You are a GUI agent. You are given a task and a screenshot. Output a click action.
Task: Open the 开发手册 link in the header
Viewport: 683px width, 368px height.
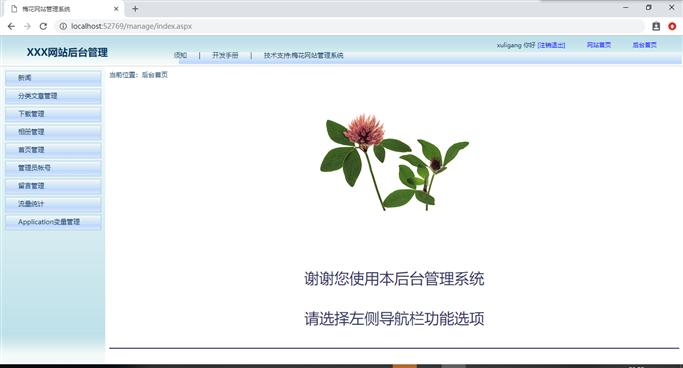tap(225, 55)
